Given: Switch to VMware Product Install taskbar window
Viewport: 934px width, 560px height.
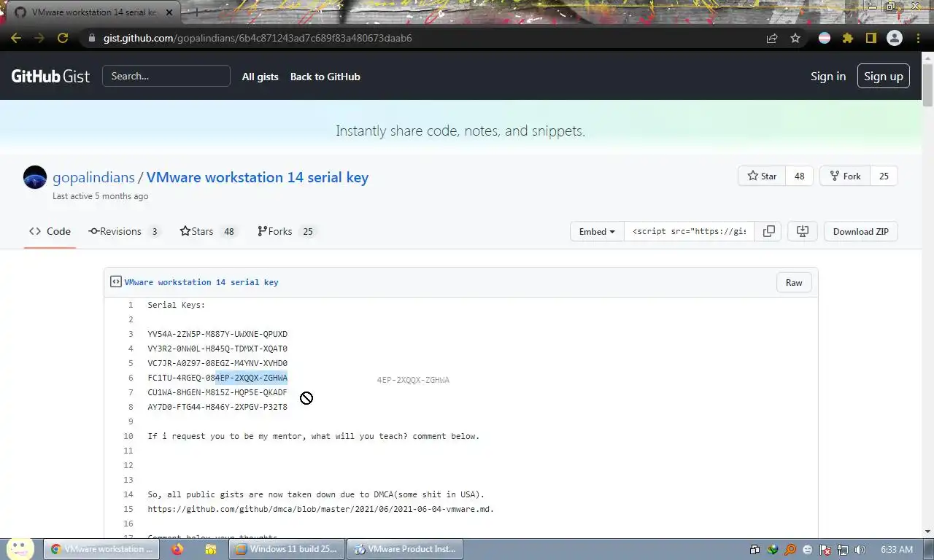Looking at the screenshot, I should [x=405, y=549].
